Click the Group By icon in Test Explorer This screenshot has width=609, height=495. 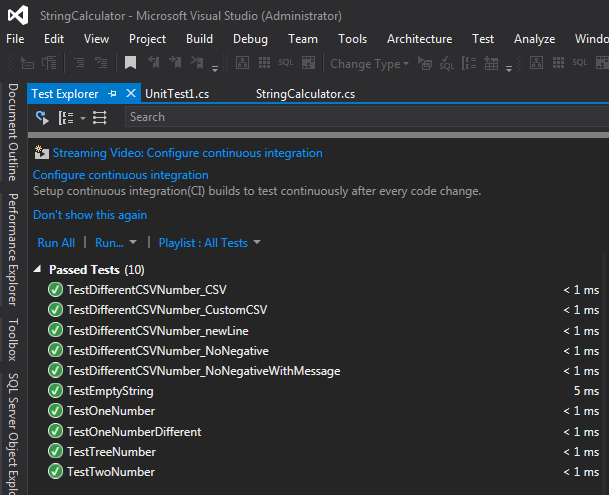tap(66, 117)
